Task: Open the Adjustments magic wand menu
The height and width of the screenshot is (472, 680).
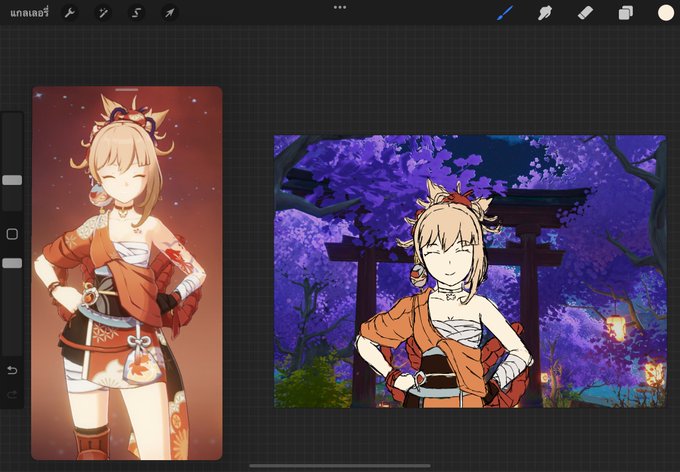Action: coord(103,13)
